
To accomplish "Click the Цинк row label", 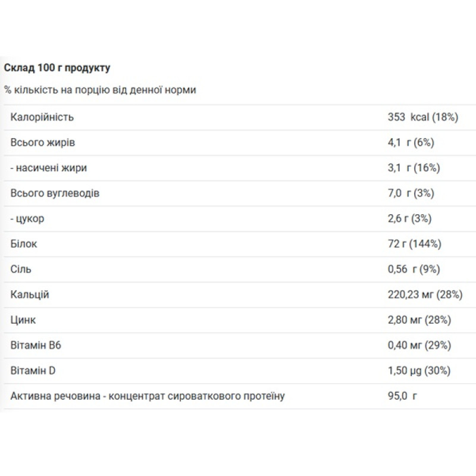I will tap(23, 320).
